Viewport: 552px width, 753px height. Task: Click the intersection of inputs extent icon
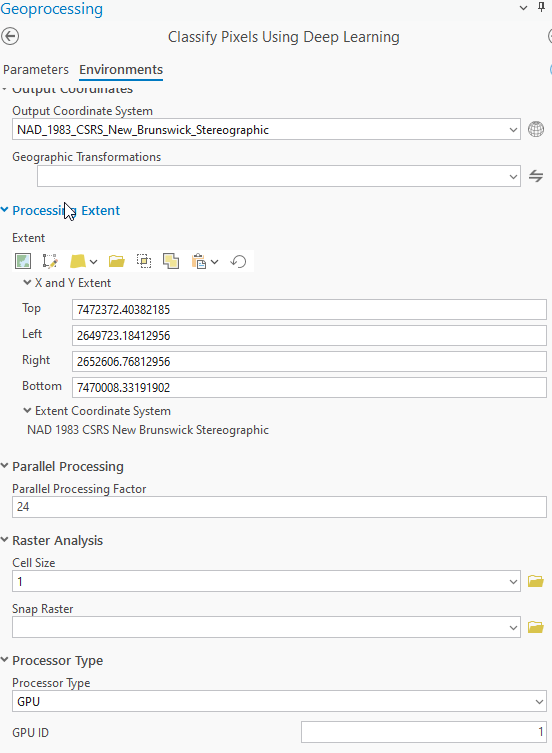[144, 261]
